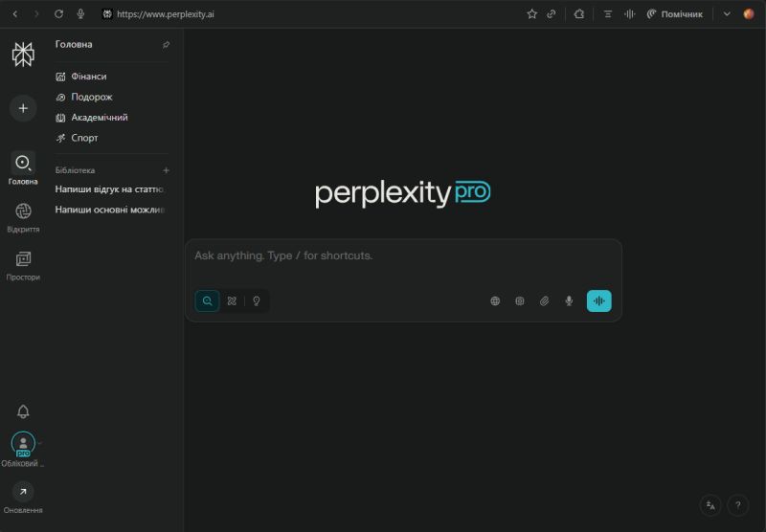Open notifications bell
766x532 pixels.
[x=23, y=411]
